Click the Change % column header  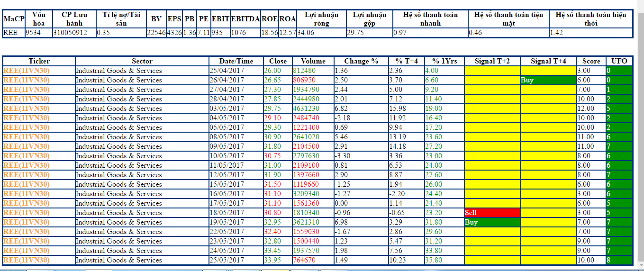click(361, 61)
